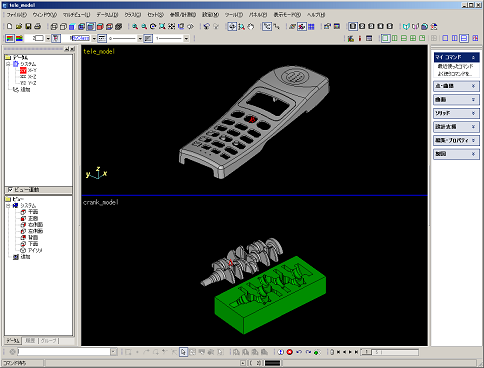484x368 pixels.
Task: Select the red shaded cube display icon
Action: [x=100, y=26]
